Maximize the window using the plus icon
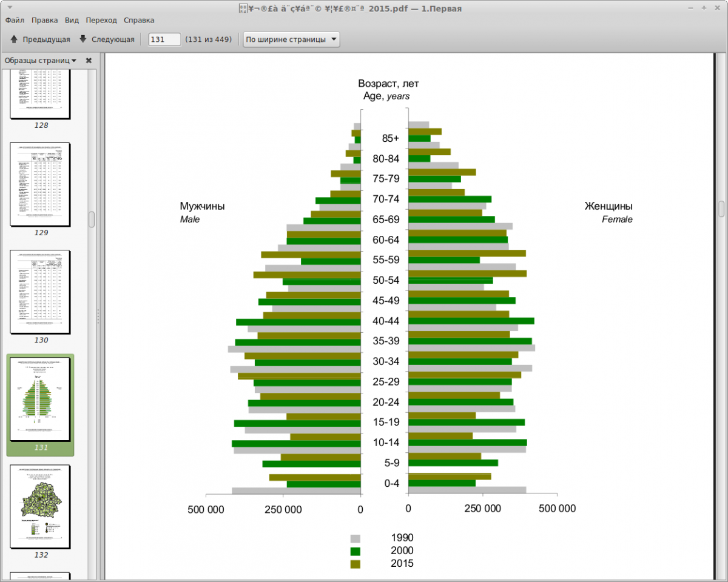Viewport: 728px width, 582px height. click(704, 8)
